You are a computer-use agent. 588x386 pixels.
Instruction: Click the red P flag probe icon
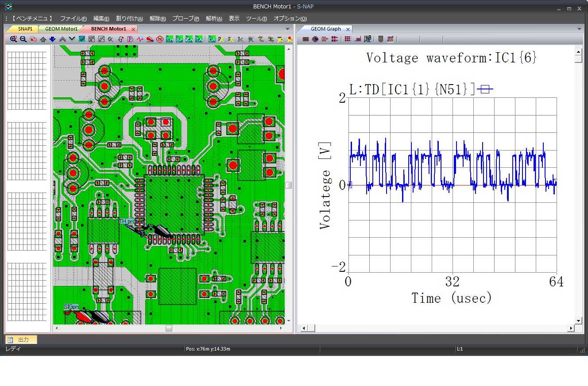pos(130,39)
